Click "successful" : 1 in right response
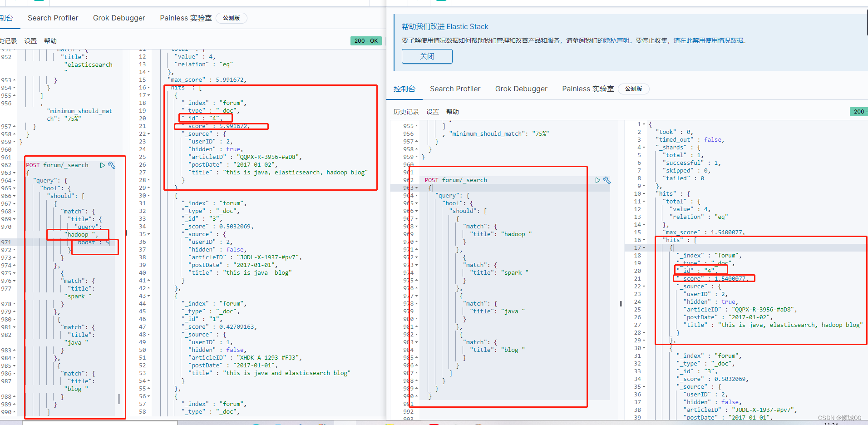This screenshot has height=425, width=868. point(691,163)
